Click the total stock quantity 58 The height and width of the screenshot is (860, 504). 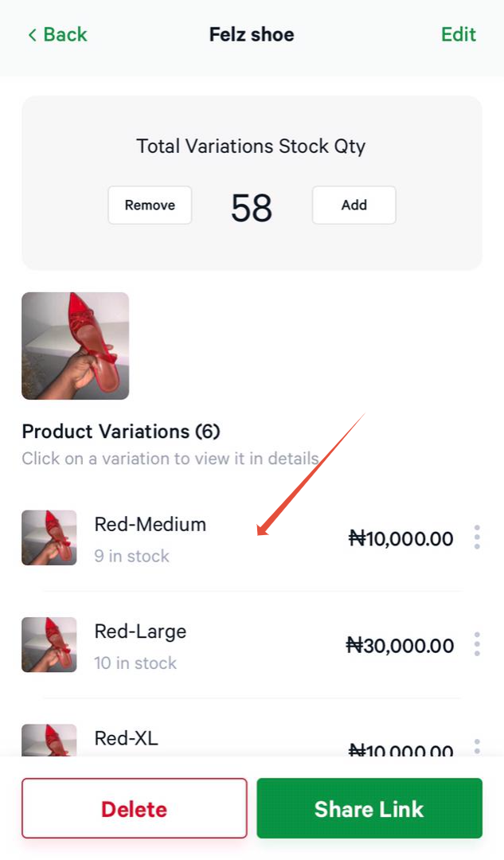252,208
